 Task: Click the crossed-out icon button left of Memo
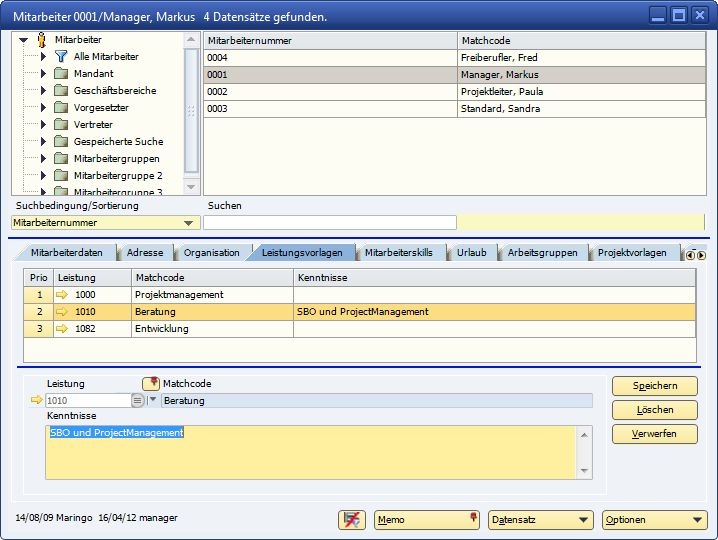tap(352, 520)
